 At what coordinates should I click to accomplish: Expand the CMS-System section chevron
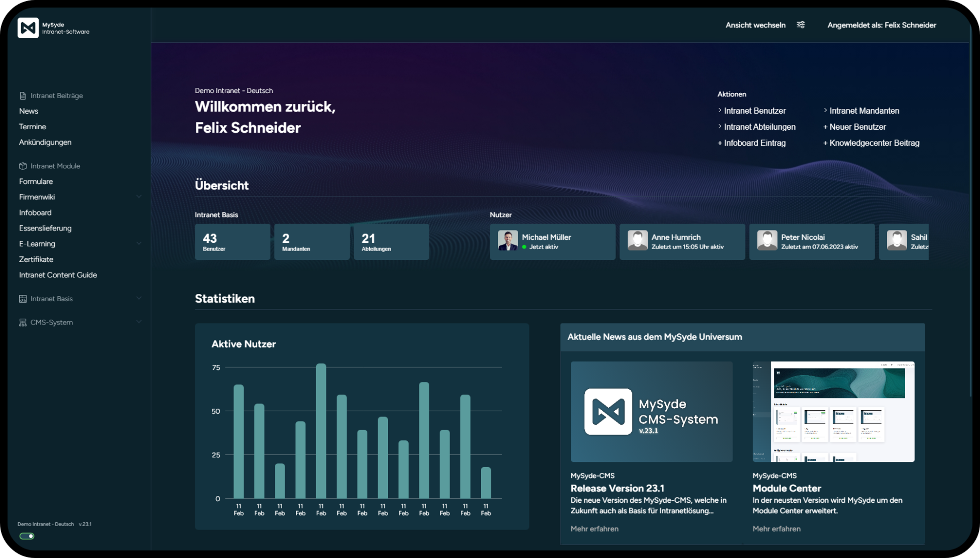[x=139, y=322]
